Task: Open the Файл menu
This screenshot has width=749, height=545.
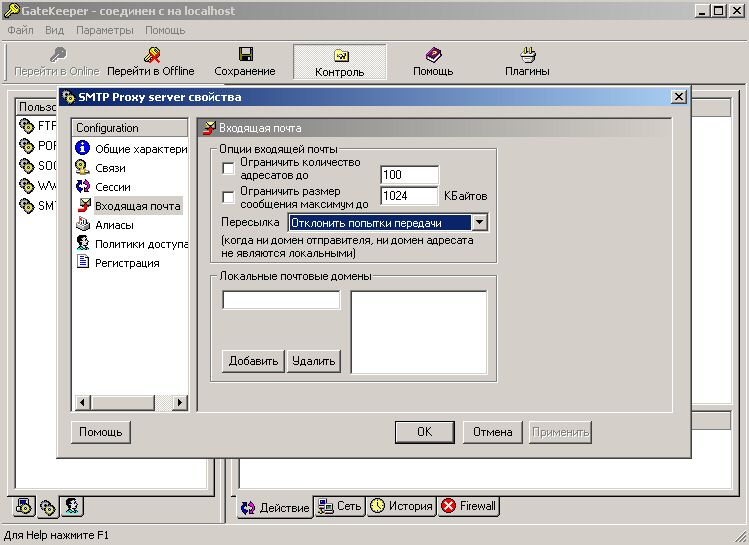Action: coord(21,30)
